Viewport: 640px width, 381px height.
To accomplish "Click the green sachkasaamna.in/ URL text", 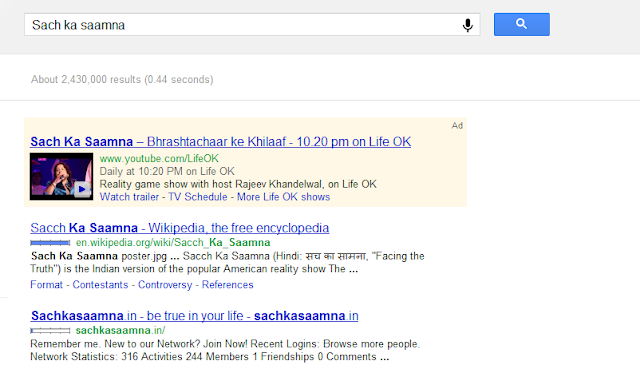I will point(120,330).
